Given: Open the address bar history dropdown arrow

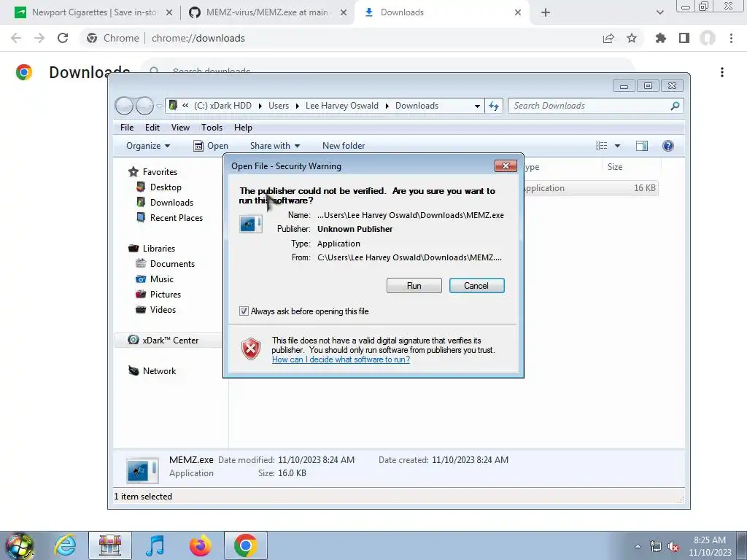Looking at the screenshot, I should 477,106.
